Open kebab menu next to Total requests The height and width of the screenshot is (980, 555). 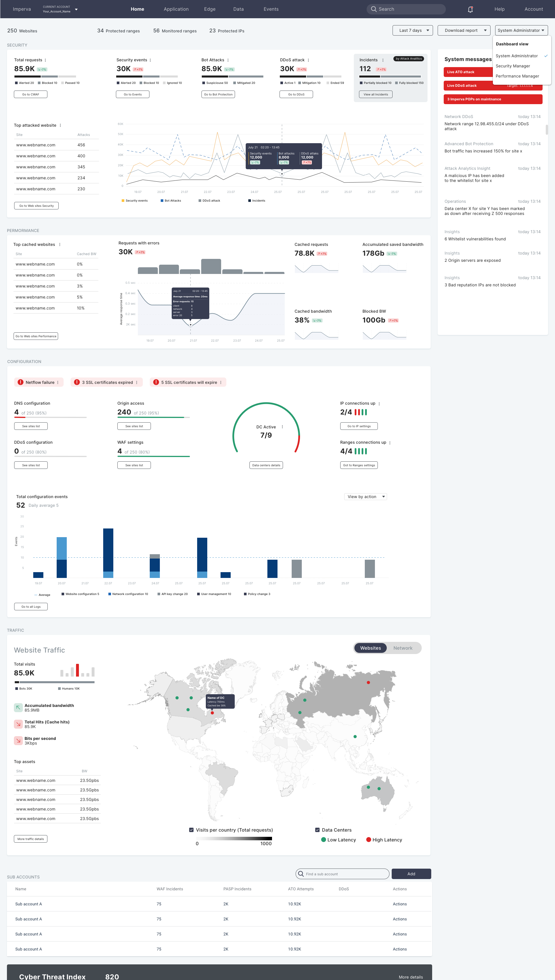(45, 60)
